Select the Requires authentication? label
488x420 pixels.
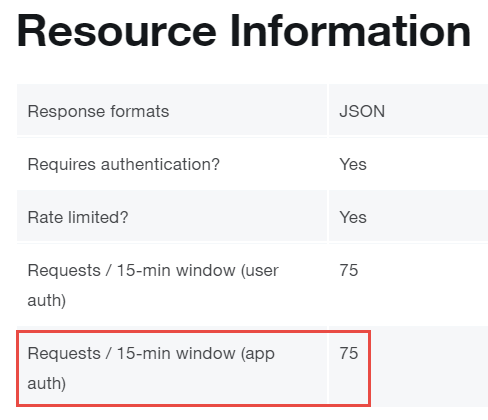124,164
